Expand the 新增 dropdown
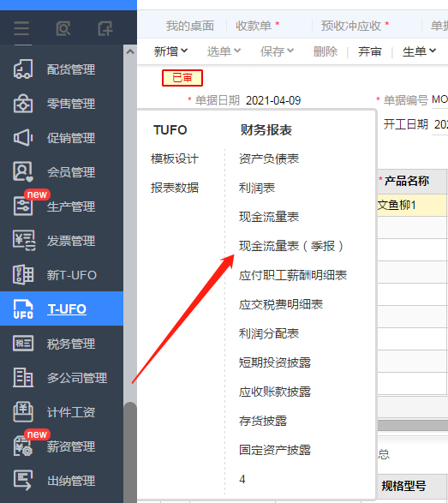This screenshot has height=503, width=448. [170, 51]
